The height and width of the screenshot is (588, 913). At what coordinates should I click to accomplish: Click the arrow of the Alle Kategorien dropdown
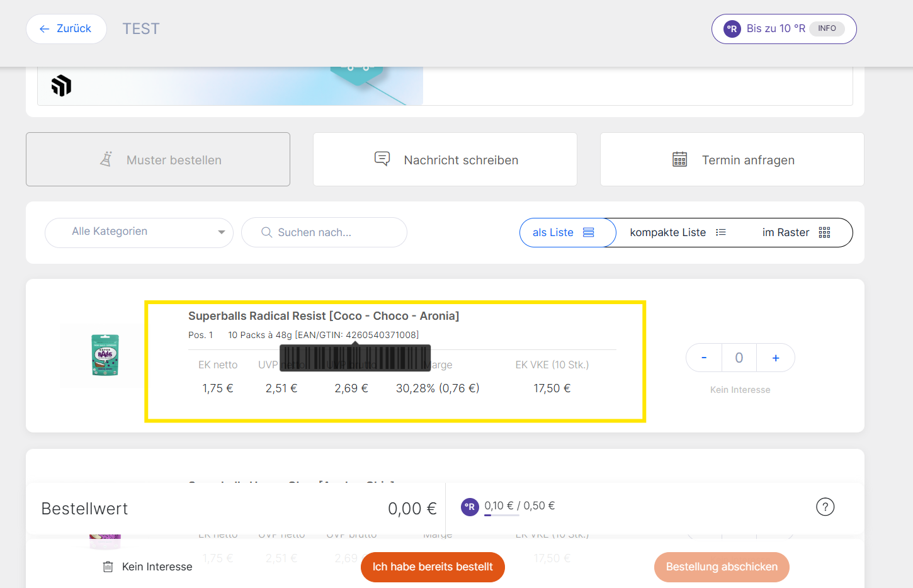tap(222, 232)
